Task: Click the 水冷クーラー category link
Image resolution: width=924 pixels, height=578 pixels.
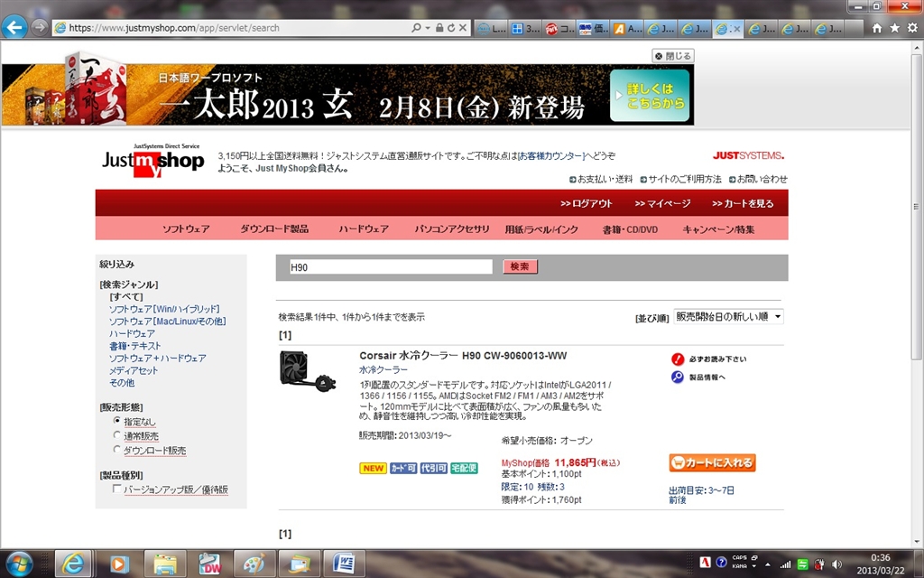Action: tap(383, 369)
